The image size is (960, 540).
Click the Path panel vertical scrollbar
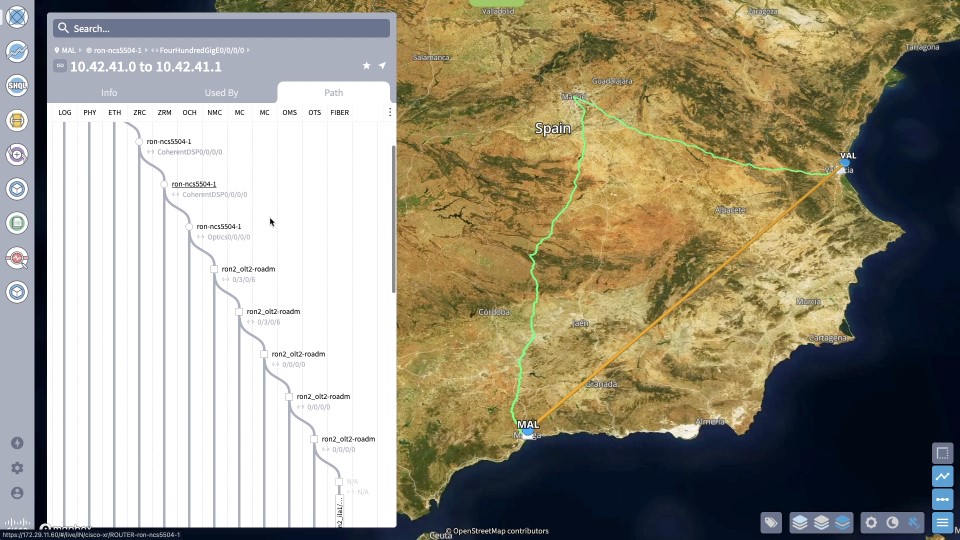393,219
